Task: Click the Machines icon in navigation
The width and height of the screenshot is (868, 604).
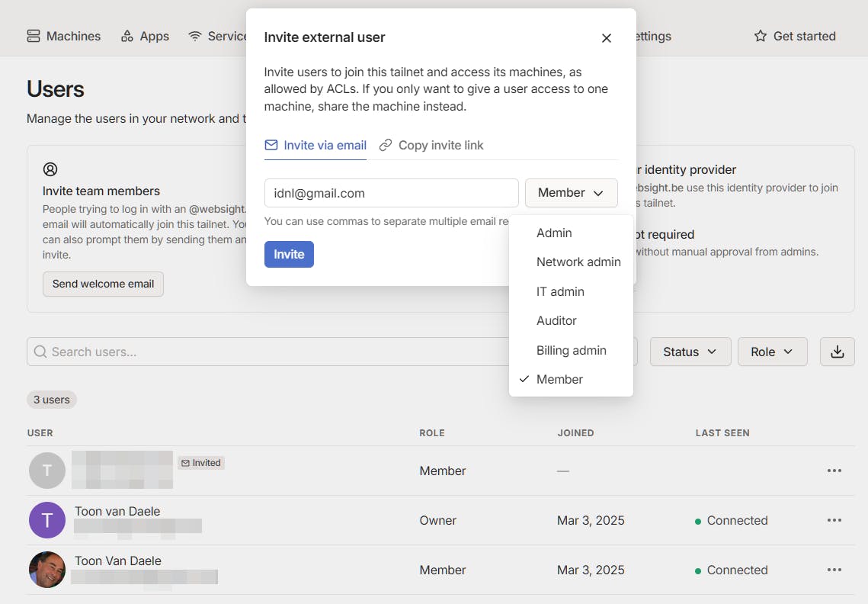Action: tap(34, 36)
